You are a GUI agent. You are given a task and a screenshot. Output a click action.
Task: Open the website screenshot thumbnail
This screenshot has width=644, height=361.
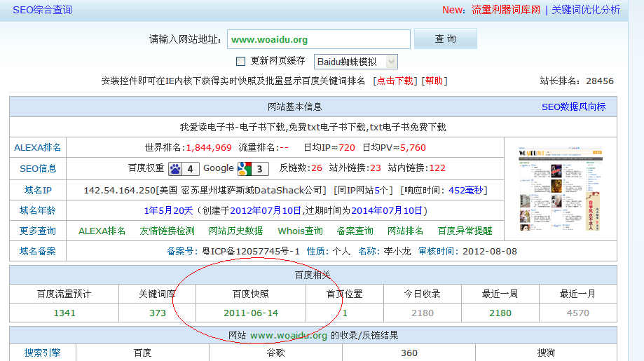tap(560, 189)
